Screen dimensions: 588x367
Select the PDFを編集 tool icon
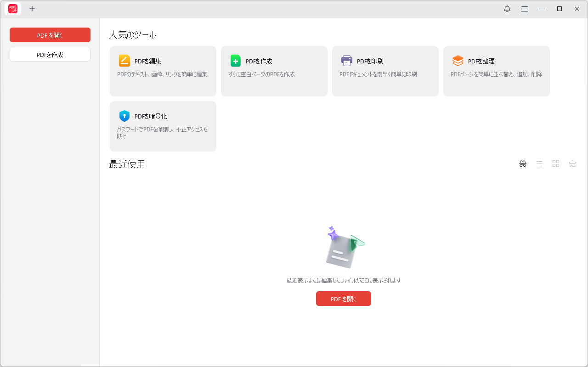pos(124,60)
